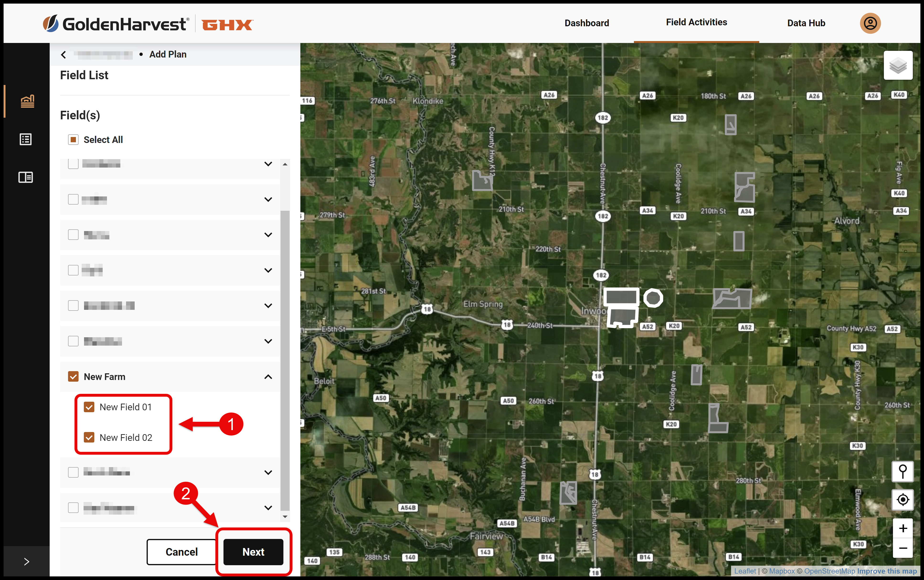Expand the first farm row chevron
The image size is (924, 580).
click(268, 164)
